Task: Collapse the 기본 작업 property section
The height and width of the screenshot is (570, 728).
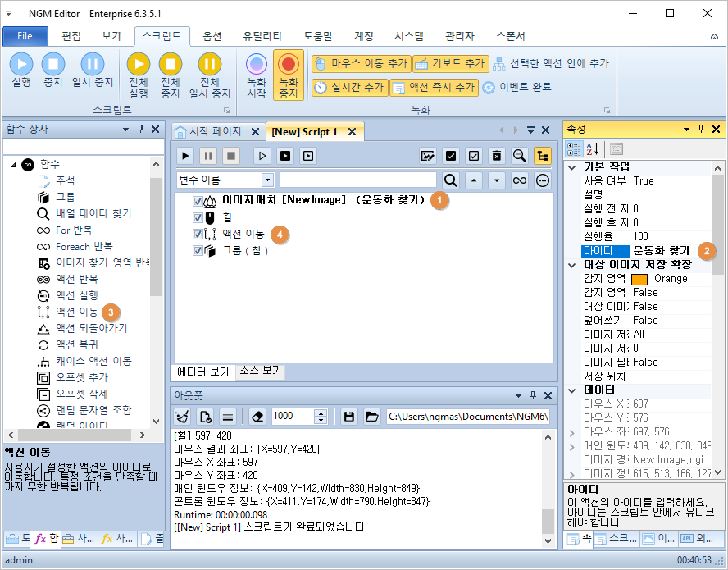Action: [572, 167]
